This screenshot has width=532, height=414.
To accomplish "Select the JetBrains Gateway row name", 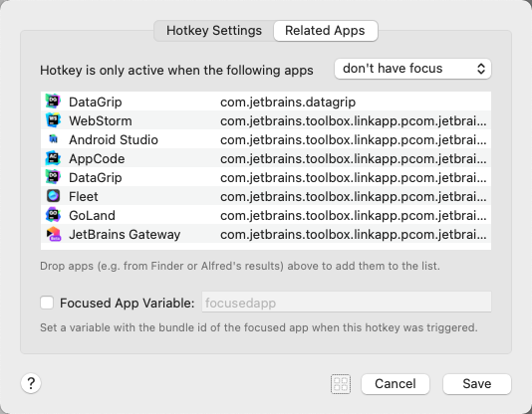I will (125, 235).
